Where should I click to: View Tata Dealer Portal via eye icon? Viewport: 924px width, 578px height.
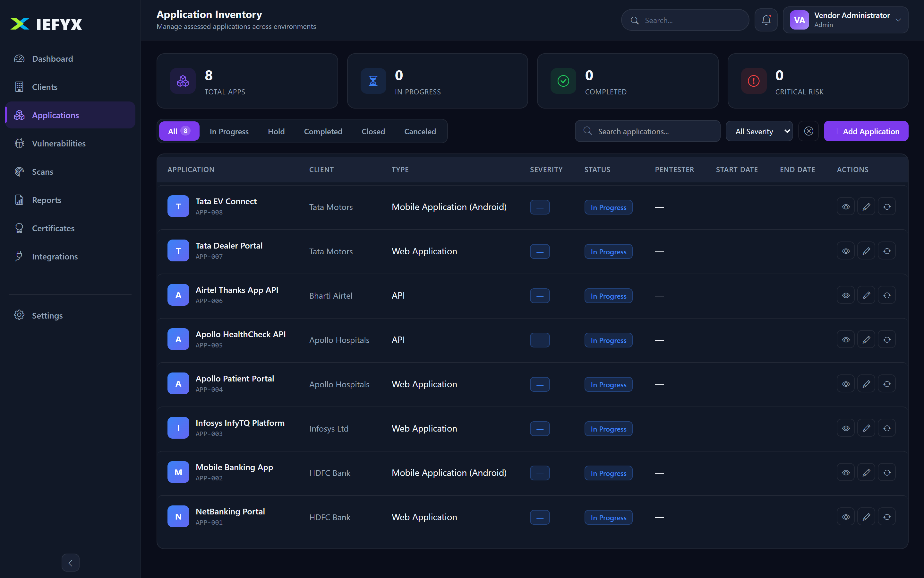[846, 251]
